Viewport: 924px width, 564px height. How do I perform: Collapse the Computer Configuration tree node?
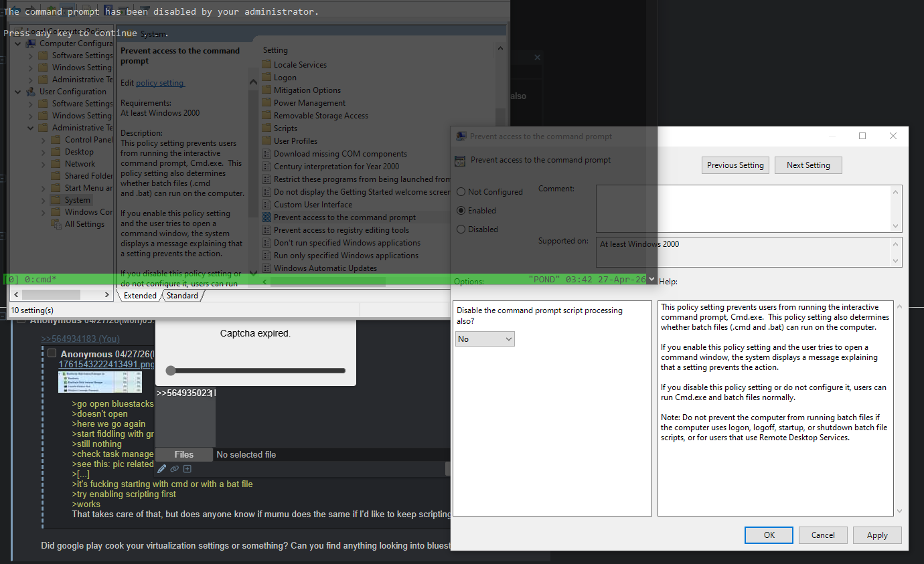click(x=18, y=43)
